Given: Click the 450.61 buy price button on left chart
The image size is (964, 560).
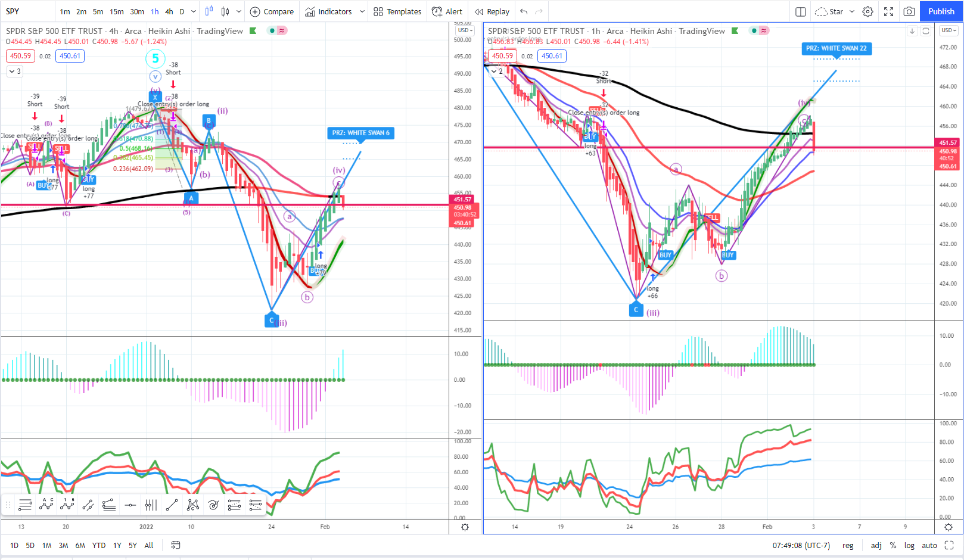Looking at the screenshot, I should coord(70,56).
